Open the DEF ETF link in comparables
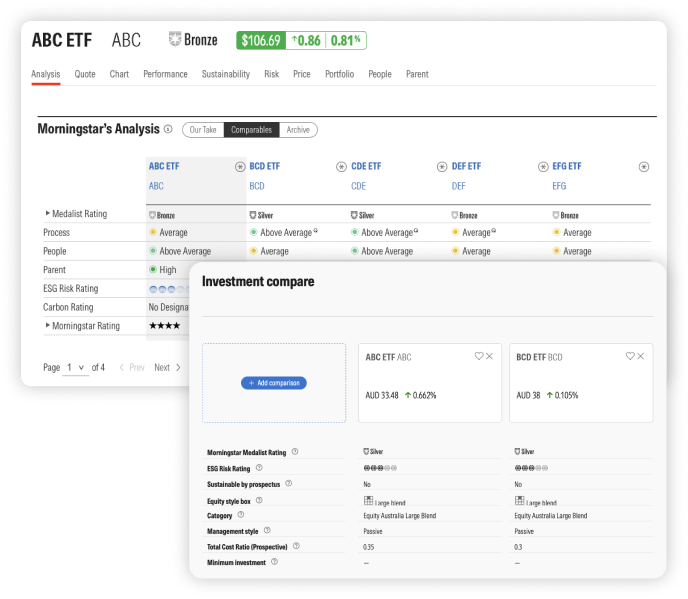This screenshot has height=599, width=688. coord(466,166)
